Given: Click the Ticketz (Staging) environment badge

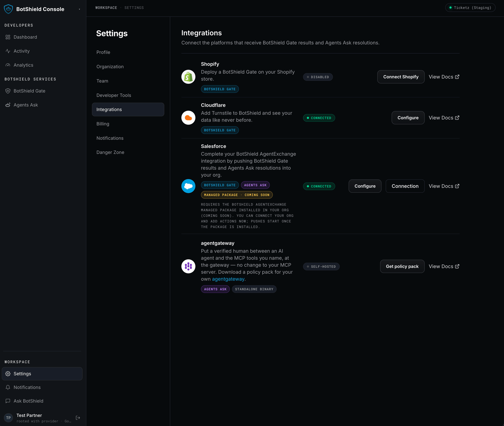Looking at the screenshot, I should 470,8.
